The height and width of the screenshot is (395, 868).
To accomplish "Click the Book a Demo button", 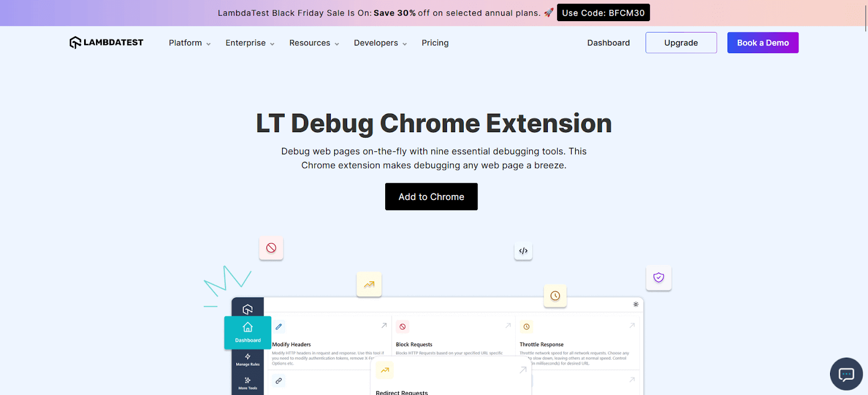I will click(763, 43).
